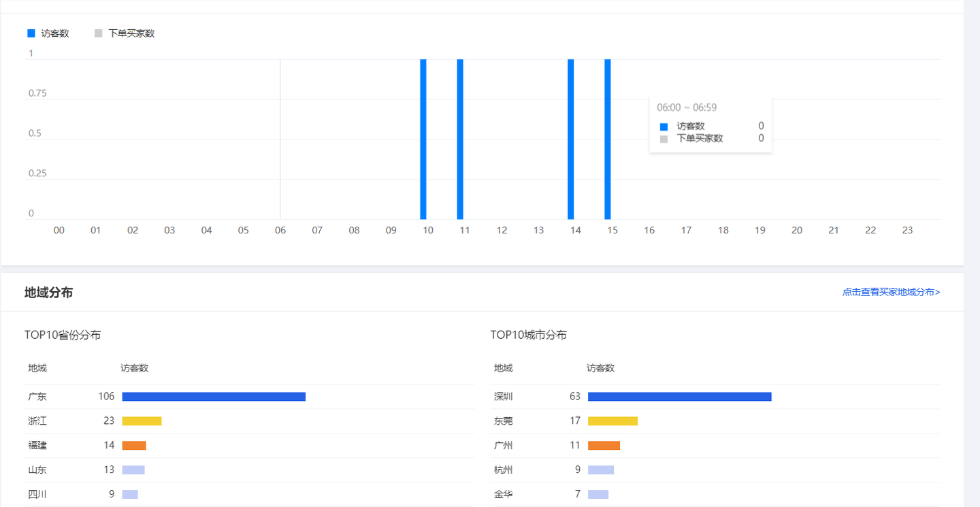Toggle the 访客数 series in the chart legend
This screenshot has height=507, width=980.
[x=48, y=33]
